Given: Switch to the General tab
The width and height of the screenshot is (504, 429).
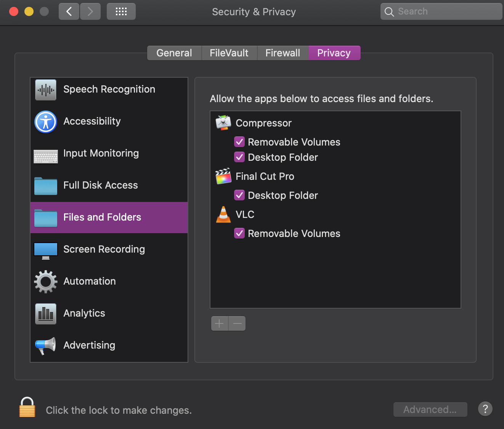Looking at the screenshot, I should tap(174, 53).
